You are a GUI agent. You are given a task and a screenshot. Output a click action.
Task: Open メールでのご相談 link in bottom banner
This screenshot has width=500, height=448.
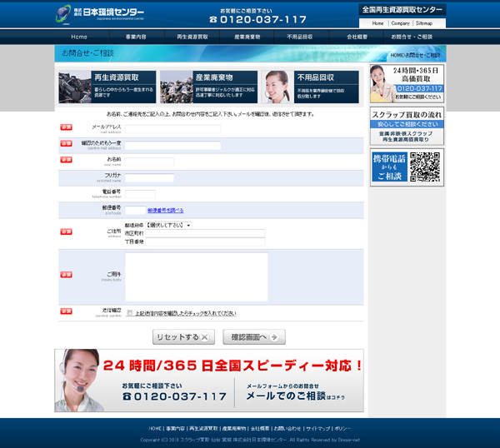coord(296,396)
